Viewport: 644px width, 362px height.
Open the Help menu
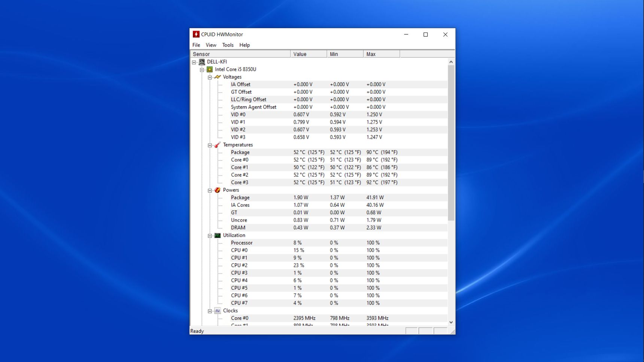tap(244, 45)
